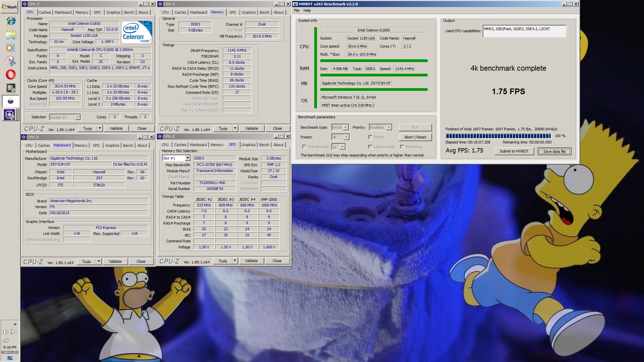The image size is (644, 362).
Task: Open the Benchmark type 64-bit dropdown
Action: click(x=340, y=127)
